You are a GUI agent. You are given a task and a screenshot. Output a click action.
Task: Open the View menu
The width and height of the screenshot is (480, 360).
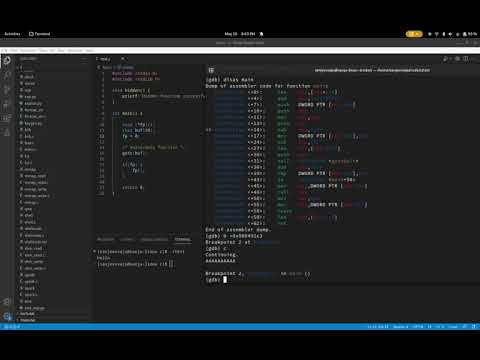click(43, 50)
